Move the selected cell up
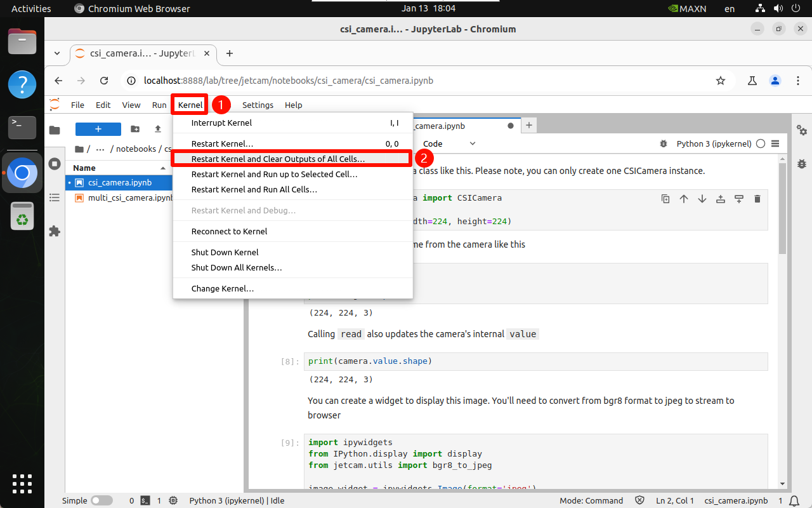The height and width of the screenshot is (508, 812). [684, 199]
